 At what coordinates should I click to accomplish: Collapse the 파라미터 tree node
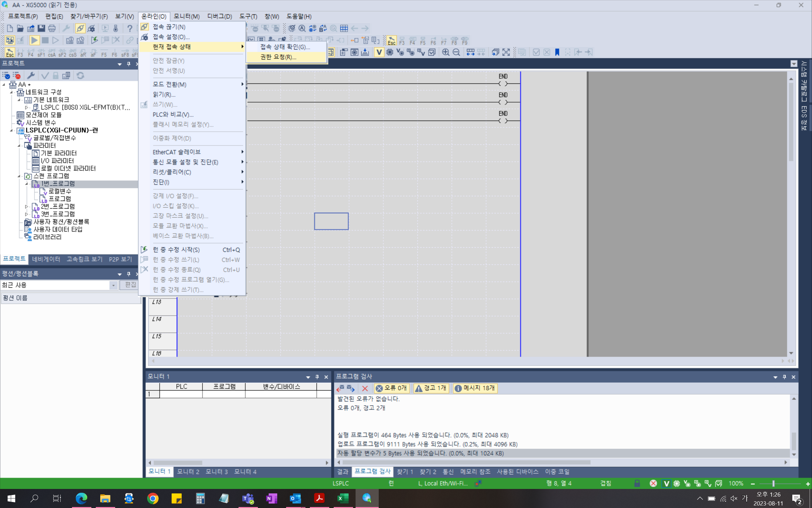[19, 145]
